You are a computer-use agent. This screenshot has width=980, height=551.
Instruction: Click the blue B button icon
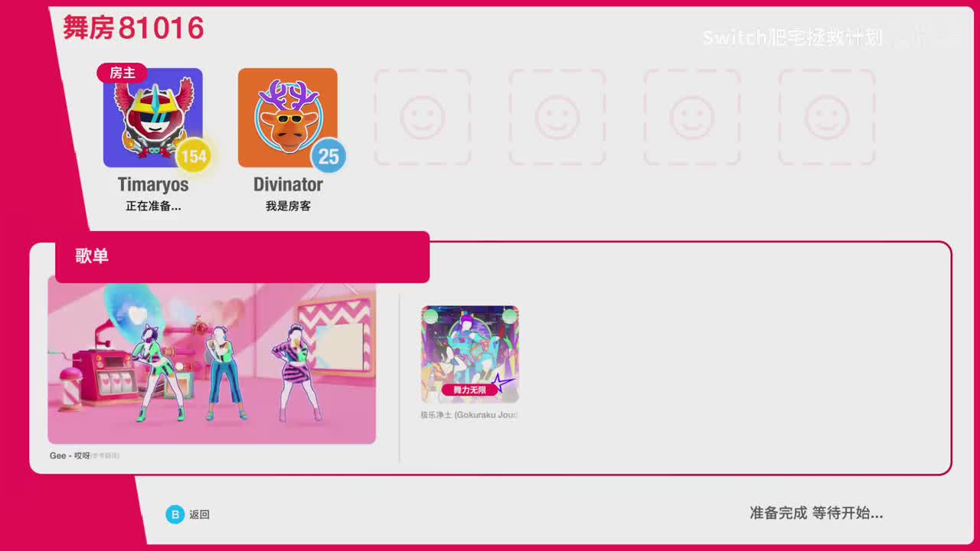(x=175, y=514)
